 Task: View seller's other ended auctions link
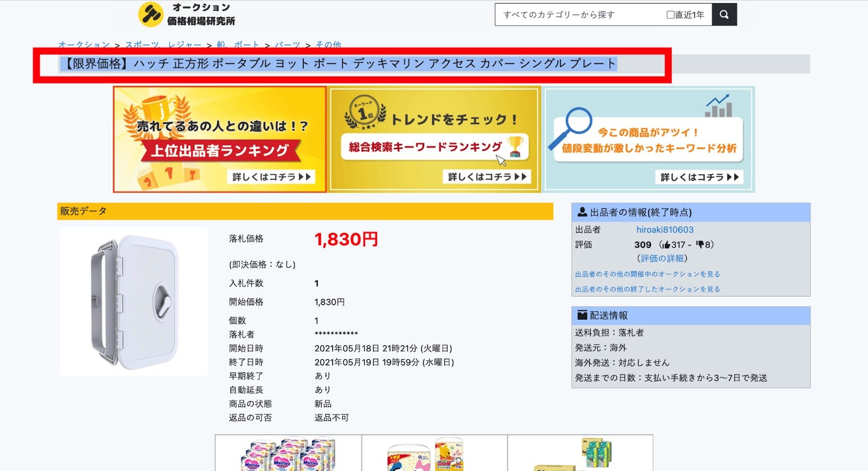(x=647, y=289)
